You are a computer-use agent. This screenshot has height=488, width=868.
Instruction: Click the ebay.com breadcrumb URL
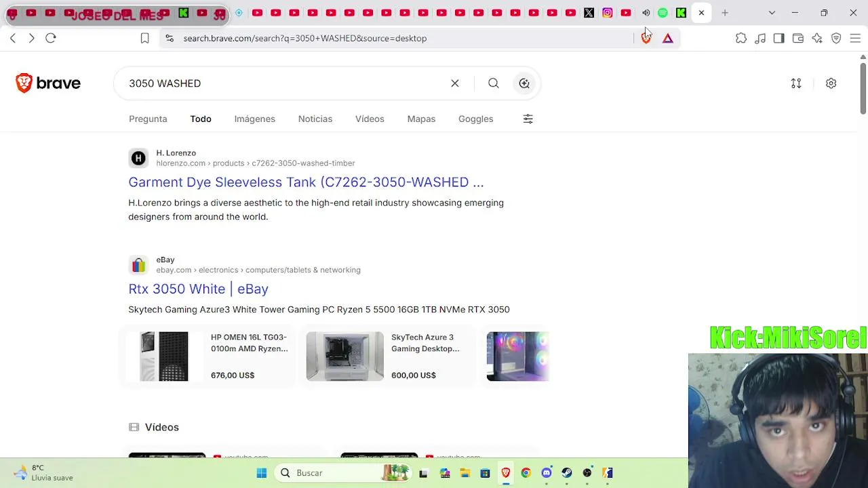(258, 270)
